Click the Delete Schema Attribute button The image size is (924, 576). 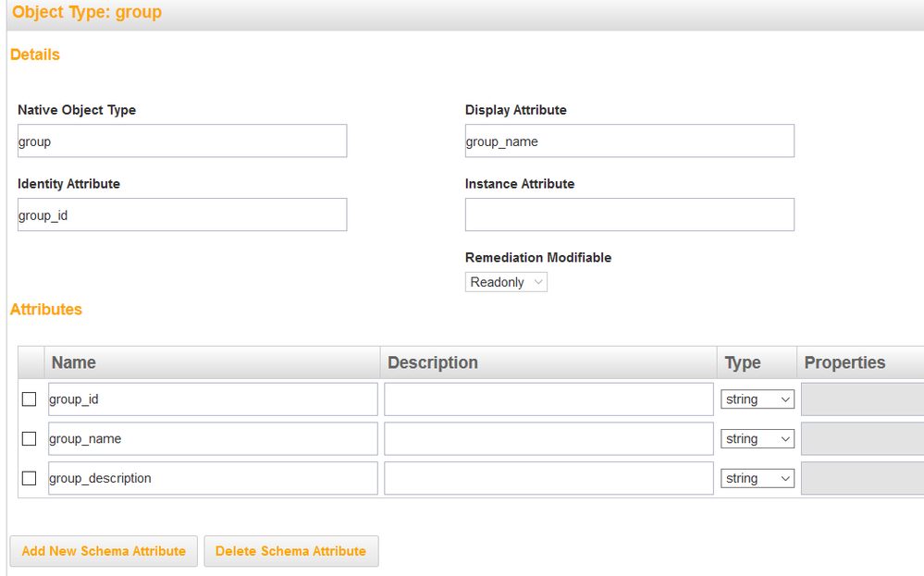(290, 551)
